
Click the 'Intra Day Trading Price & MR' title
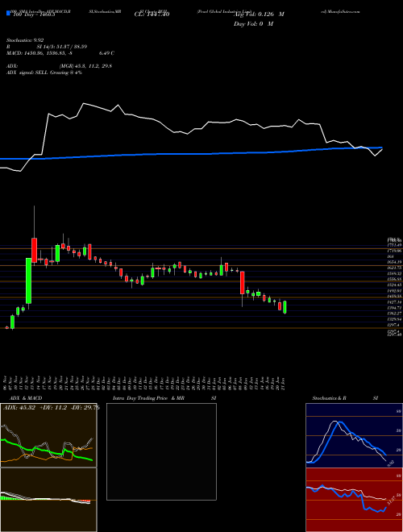148,398
